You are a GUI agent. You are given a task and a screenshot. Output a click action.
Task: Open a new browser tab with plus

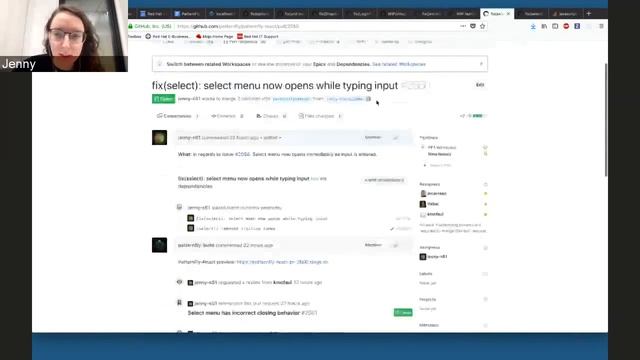589,13
